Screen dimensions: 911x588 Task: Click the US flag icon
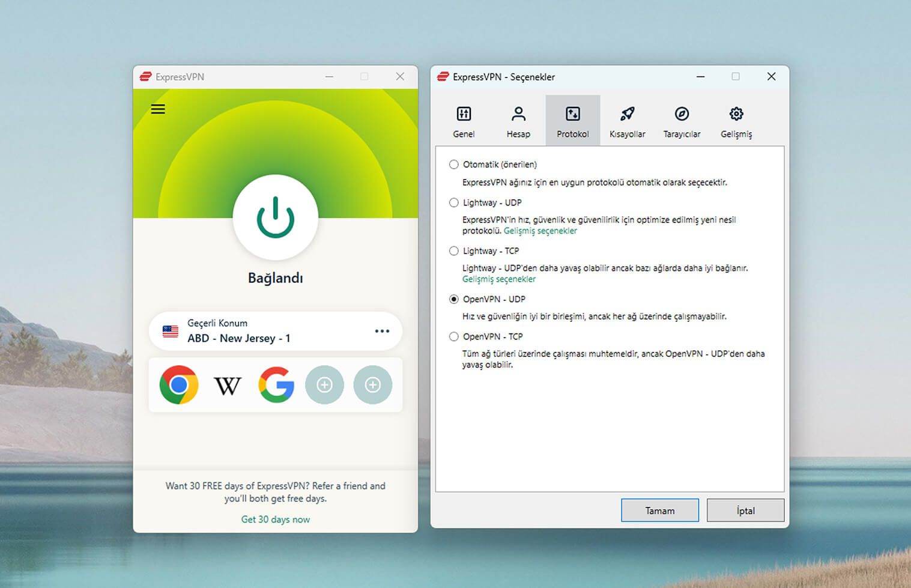click(x=171, y=331)
